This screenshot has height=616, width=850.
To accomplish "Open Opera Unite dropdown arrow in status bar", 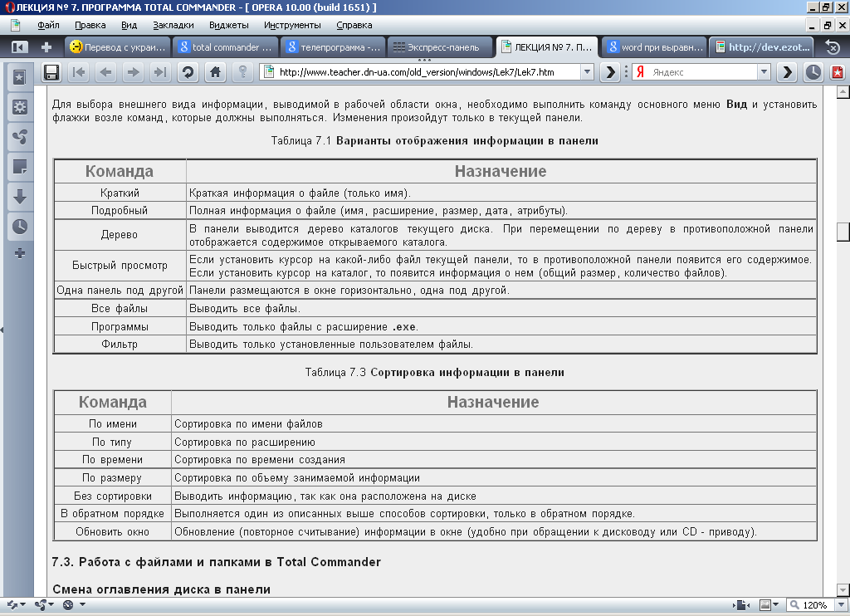I will coord(51,604).
